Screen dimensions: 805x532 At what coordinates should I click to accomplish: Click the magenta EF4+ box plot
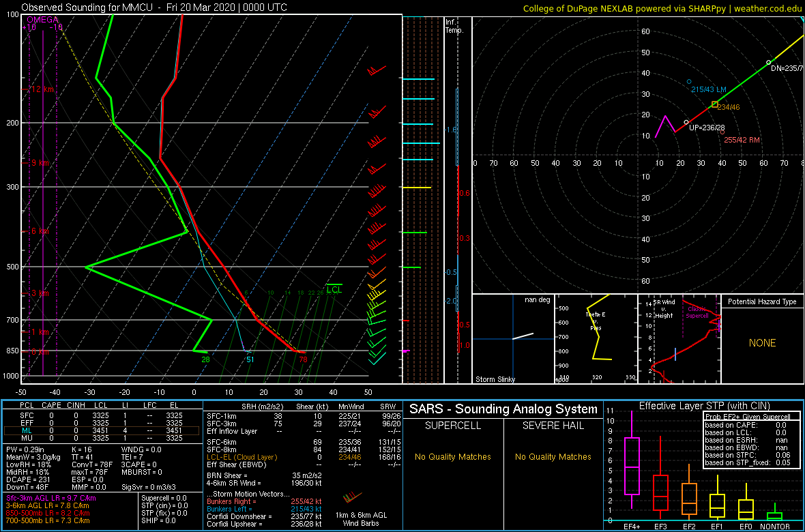pyautogui.click(x=631, y=465)
